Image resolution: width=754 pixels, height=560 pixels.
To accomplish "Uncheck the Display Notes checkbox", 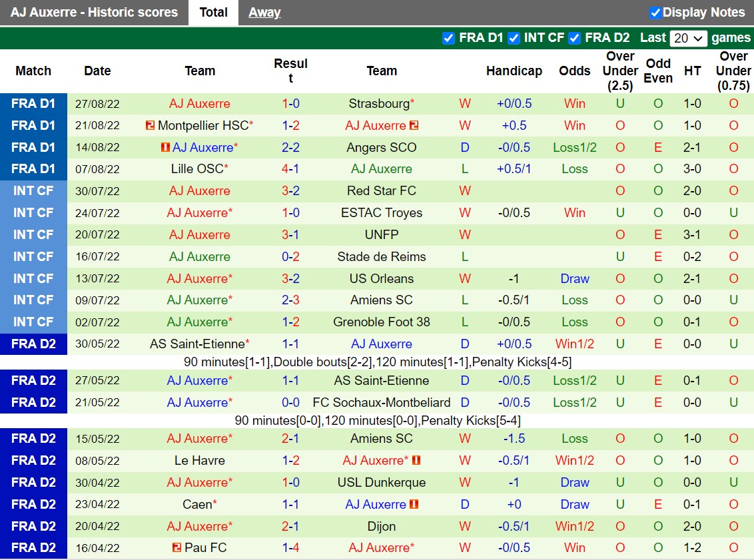I will point(655,13).
